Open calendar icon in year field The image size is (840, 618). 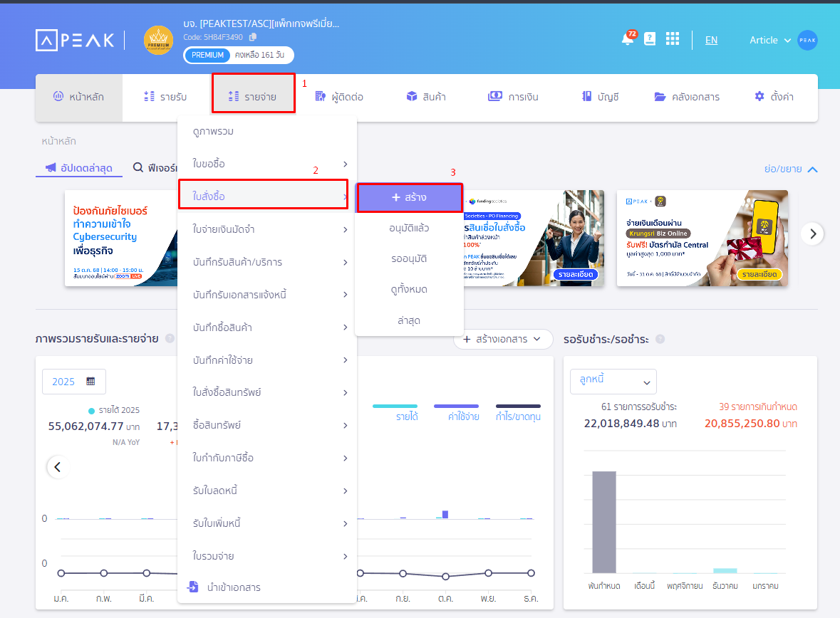tap(90, 382)
